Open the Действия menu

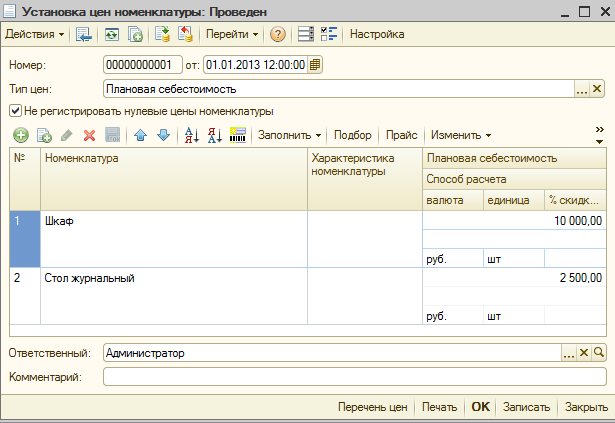[x=35, y=34]
